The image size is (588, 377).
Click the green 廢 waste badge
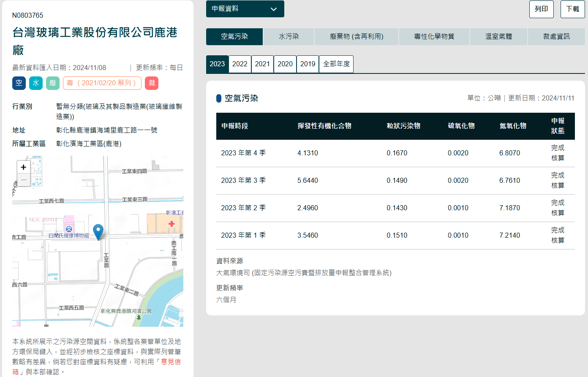pyautogui.click(x=53, y=83)
